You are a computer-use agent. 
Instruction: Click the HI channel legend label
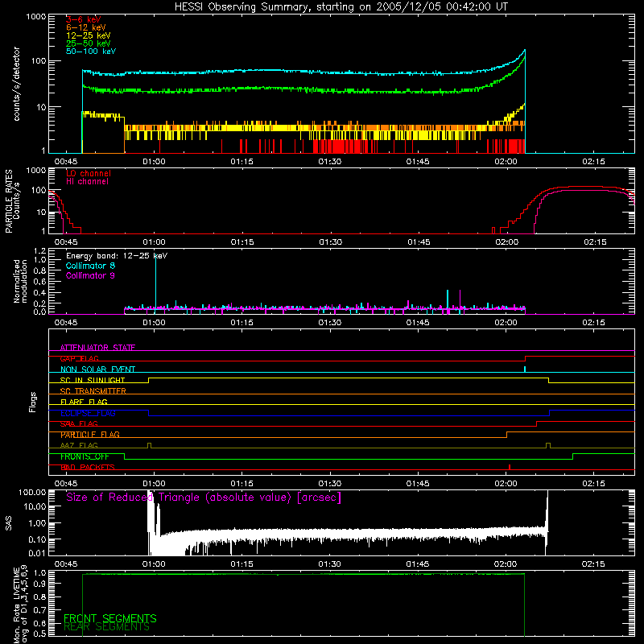tap(88, 182)
